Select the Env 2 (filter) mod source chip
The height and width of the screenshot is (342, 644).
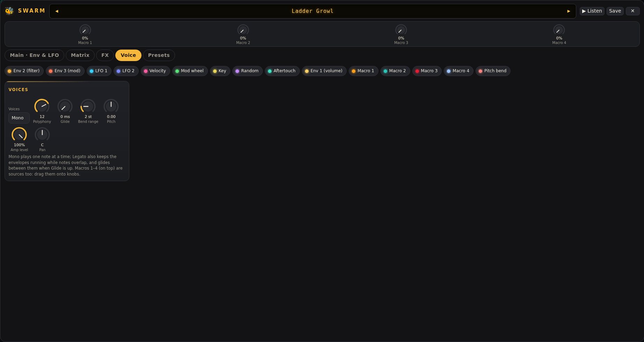(24, 71)
